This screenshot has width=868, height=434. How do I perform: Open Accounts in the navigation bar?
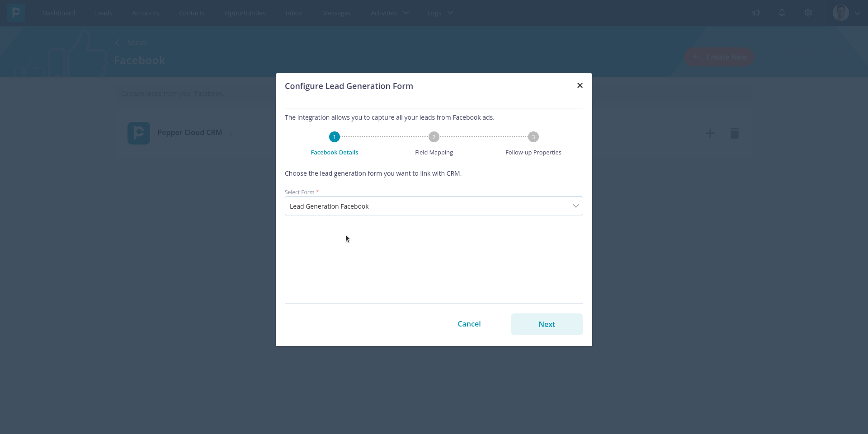click(x=146, y=13)
